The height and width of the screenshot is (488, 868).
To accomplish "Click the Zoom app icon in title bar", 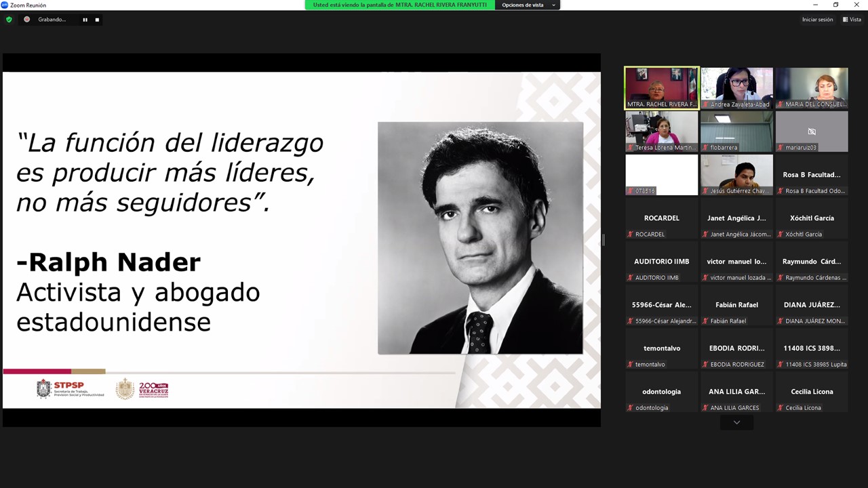I will point(5,5).
